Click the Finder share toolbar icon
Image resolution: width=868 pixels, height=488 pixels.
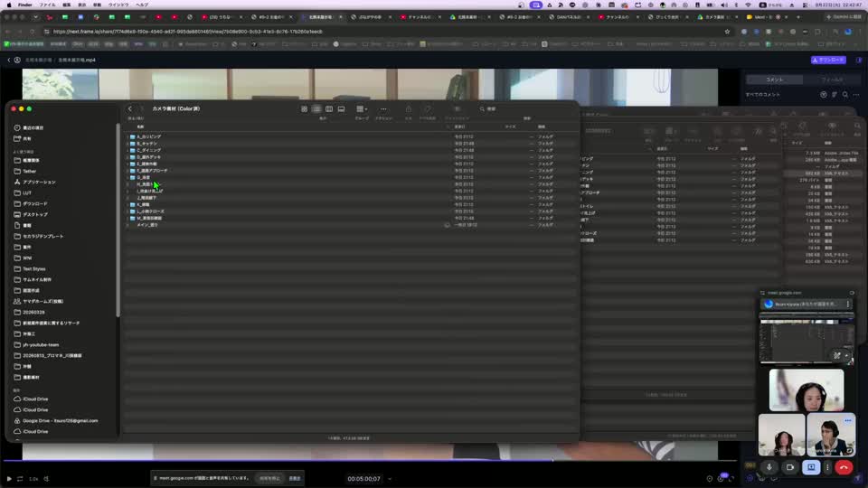(409, 109)
